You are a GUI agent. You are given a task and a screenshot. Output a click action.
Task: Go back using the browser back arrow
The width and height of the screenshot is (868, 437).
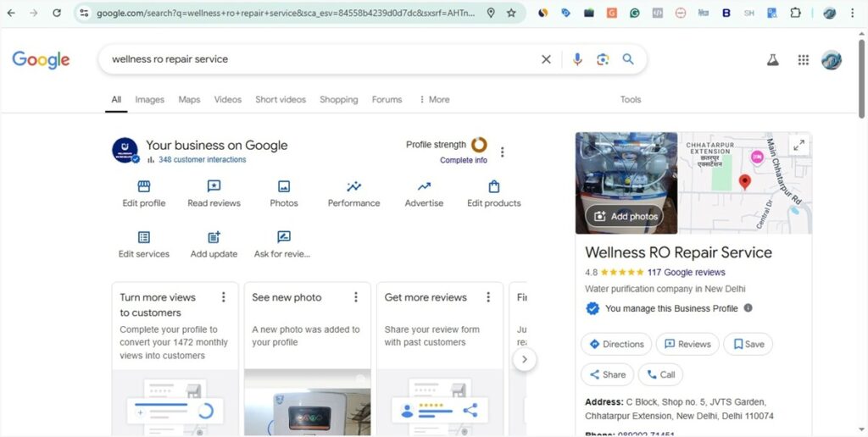[x=11, y=13]
